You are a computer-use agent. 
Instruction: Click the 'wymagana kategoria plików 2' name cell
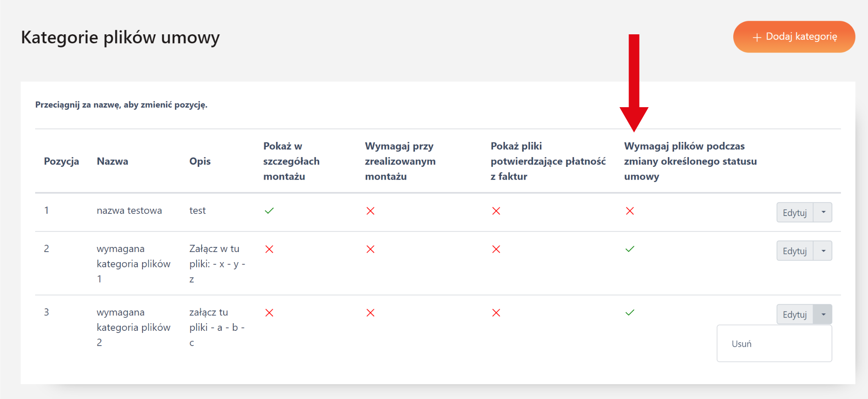point(134,327)
